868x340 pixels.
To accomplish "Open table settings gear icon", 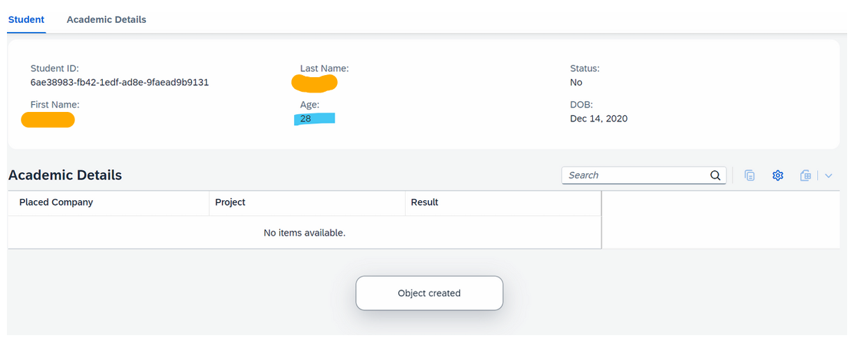I will point(778,175).
